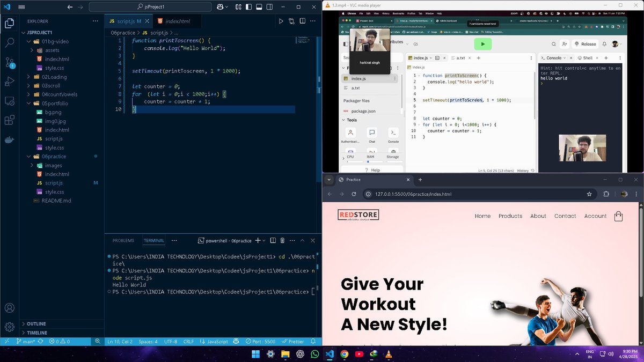The image size is (644, 362).
Task: Open the Products link on RedStore
Action: pyautogui.click(x=510, y=216)
